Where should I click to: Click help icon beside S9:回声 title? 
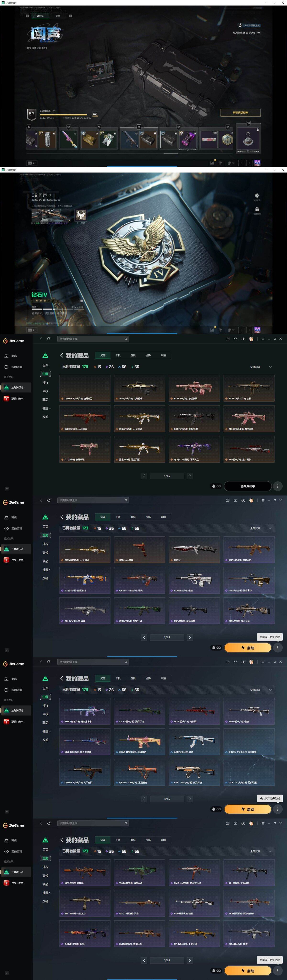pyautogui.click(x=50, y=195)
